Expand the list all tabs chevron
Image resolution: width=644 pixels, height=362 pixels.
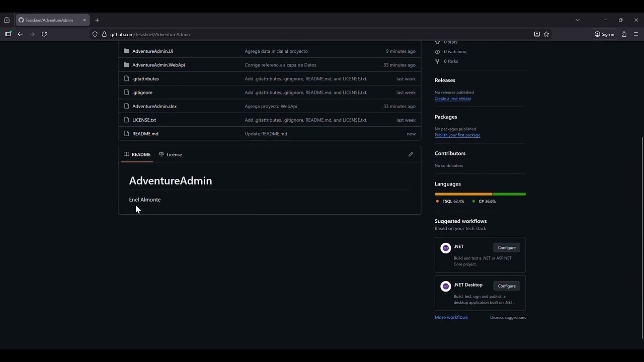coord(578,20)
